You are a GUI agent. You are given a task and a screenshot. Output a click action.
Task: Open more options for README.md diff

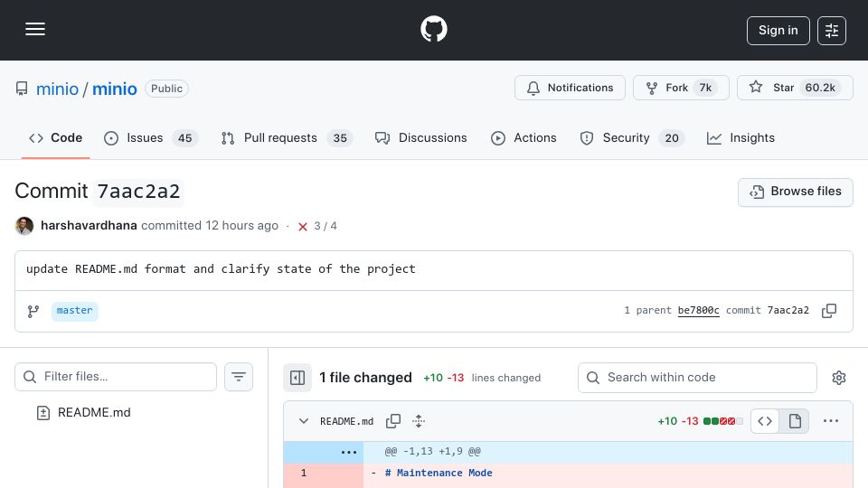click(x=830, y=421)
